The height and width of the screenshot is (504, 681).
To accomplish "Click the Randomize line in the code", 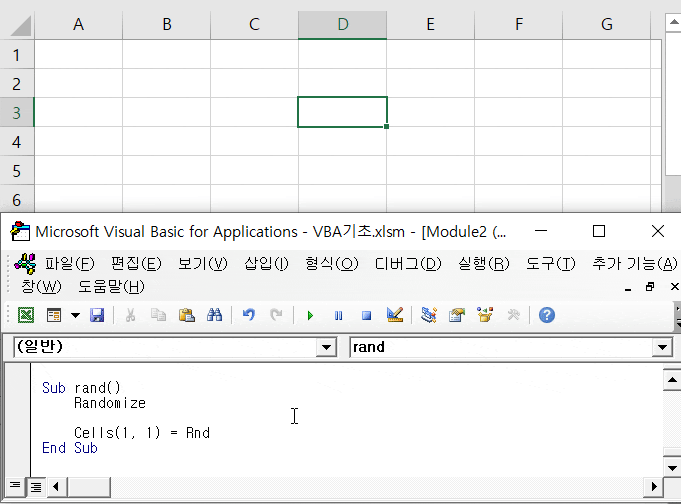I will 110,403.
